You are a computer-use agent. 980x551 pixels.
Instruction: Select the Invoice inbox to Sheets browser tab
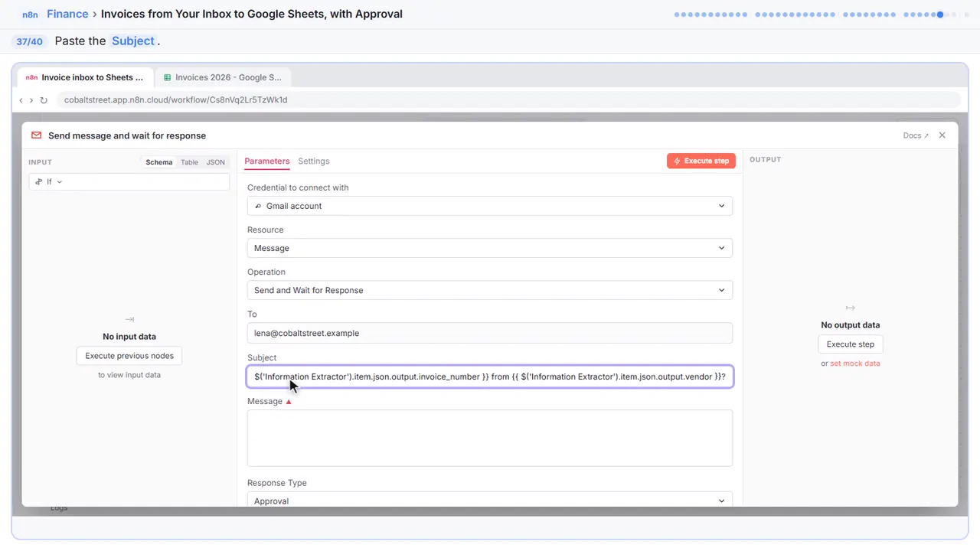tap(84, 77)
